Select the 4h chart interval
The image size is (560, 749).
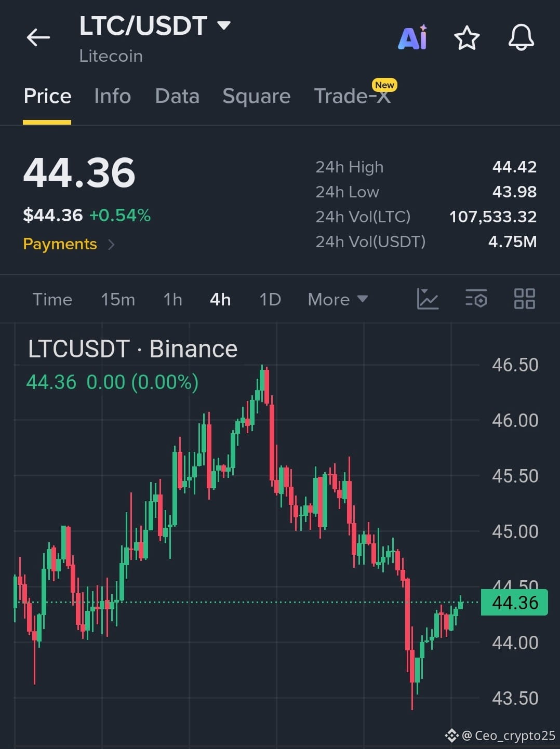[220, 300]
